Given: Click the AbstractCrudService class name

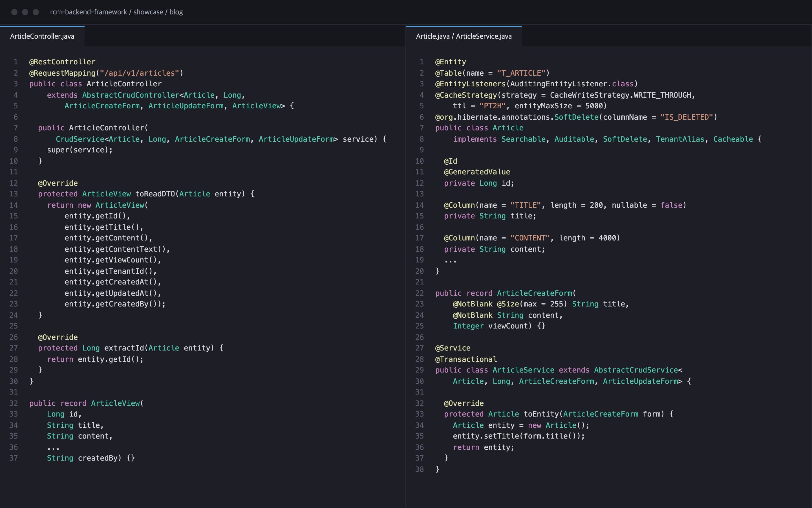Looking at the screenshot, I should pos(636,370).
